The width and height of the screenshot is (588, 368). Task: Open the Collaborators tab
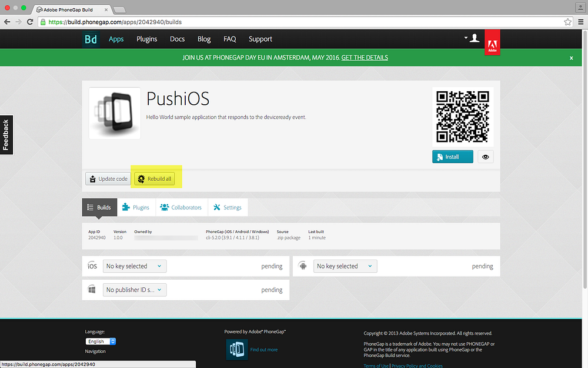pyautogui.click(x=182, y=207)
